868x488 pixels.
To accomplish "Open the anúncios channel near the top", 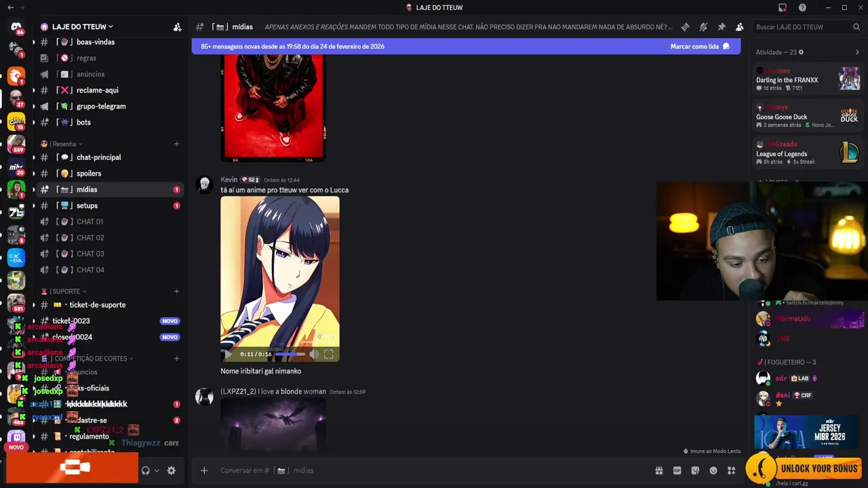I will coord(111,75).
